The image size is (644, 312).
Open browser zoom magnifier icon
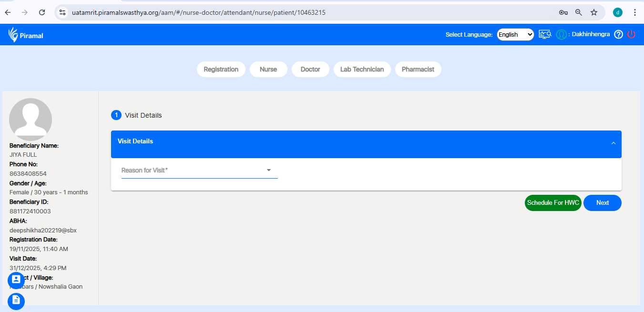coord(579,13)
